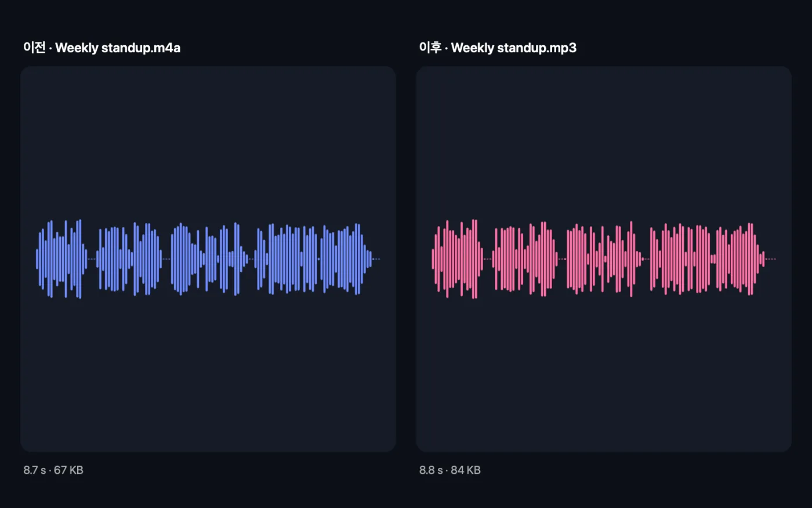The width and height of the screenshot is (812, 508).
Task: Click the "이전 · Weekly standup.m4a" title
Action: pyautogui.click(x=102, y=48)
